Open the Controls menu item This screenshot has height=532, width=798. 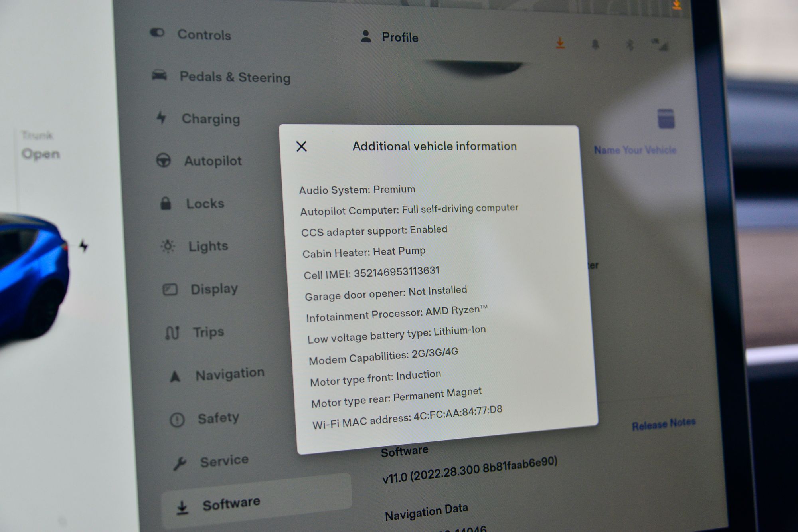tap(204, 35)
